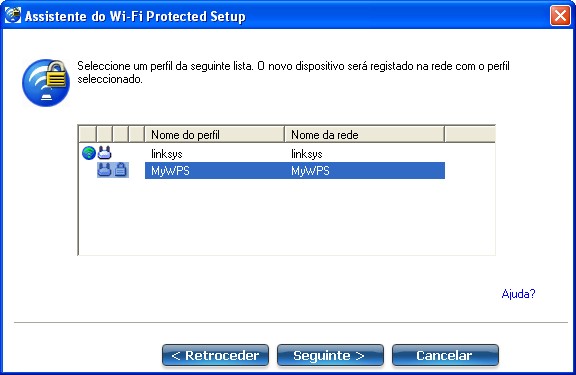576x375 pixels.
Task: Click the green connected-status globe icon
Action: point(89,153)
